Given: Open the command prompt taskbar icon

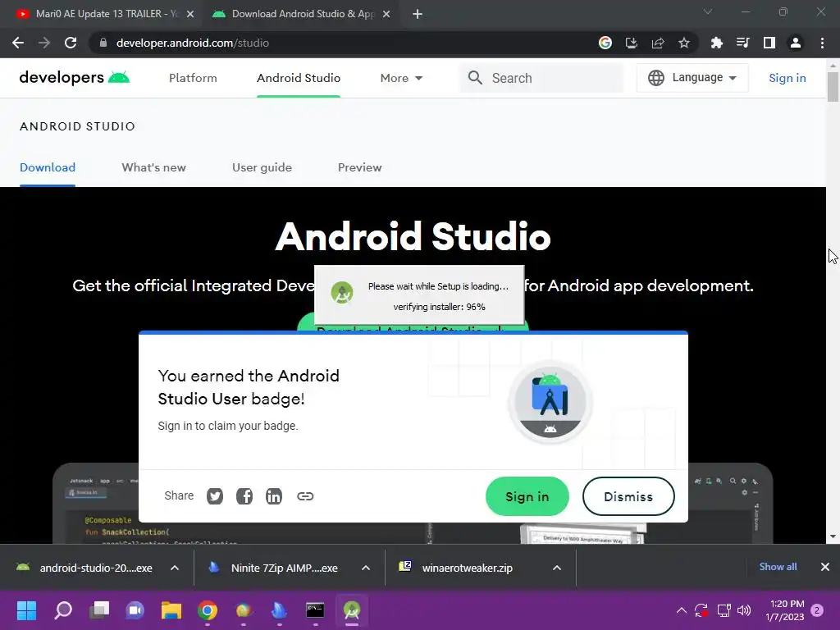Looking at the screenshot, I should (x=315, y=610).
